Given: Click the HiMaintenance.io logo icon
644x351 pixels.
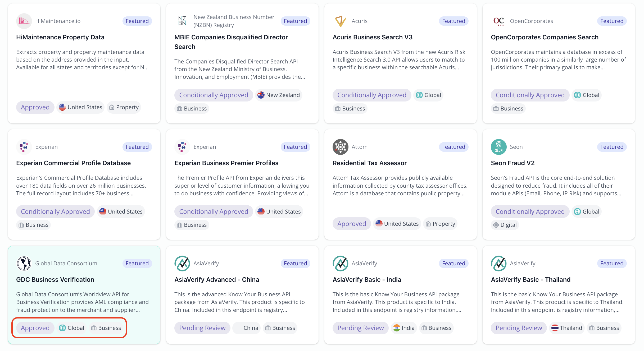Looking at the screenshot, I should click(x=24, y=21).
